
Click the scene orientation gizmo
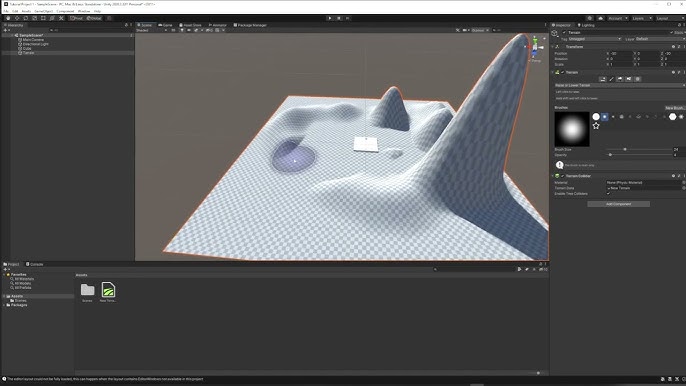535,47
